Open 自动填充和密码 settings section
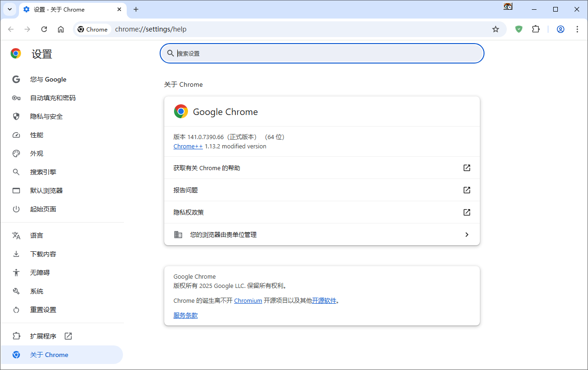The height and width of the screenshot is (370, 588). click(52, 98)
